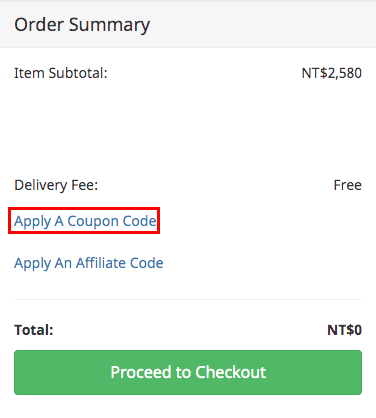Click the word Checkout on green button
The image size is (376, 418).
pos(231,372)
